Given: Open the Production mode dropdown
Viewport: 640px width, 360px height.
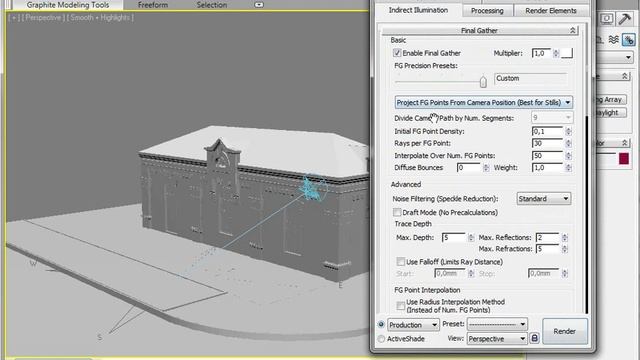Looking at the screenshot, I should pos(413,325).
